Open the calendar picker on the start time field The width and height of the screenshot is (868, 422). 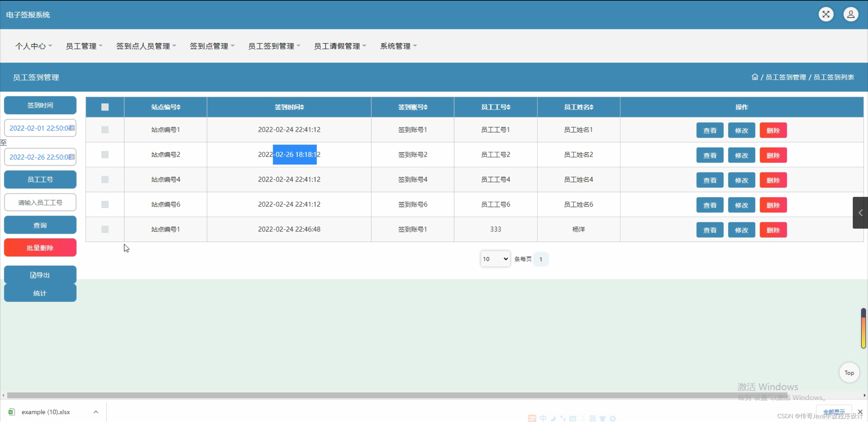72,128
